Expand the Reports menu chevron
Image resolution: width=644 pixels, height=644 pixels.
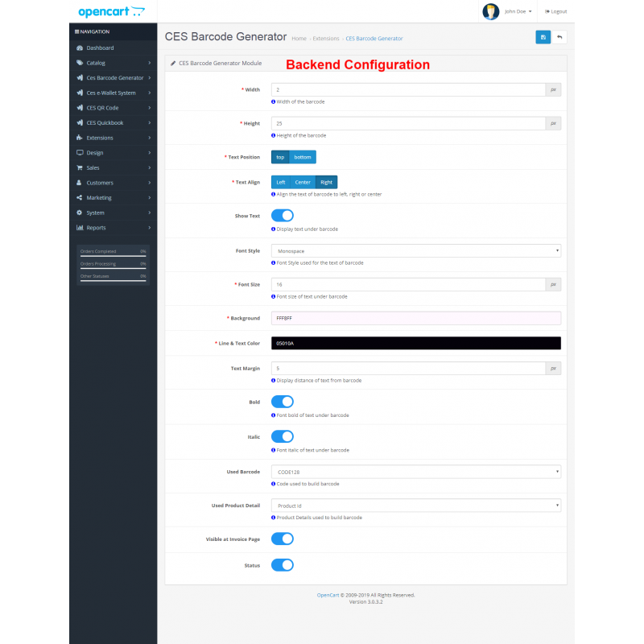click(x=150, y=228)
